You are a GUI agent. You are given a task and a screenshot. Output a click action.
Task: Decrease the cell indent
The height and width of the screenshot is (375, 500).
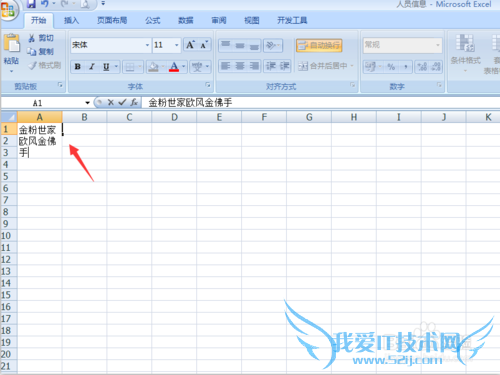coord(270,66)
